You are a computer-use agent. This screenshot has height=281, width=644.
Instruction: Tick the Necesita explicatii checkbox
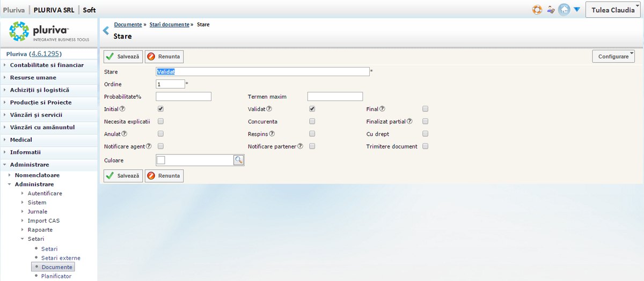tap(160, 121)
